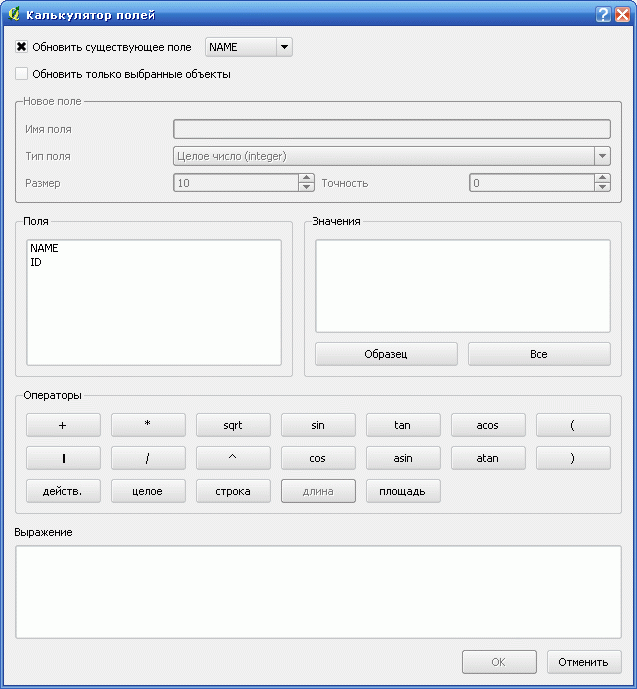This screenshot has width=637, height=689.
Task: Decrease the 'Точность' spinner value
Action: (x=602, y=187)
